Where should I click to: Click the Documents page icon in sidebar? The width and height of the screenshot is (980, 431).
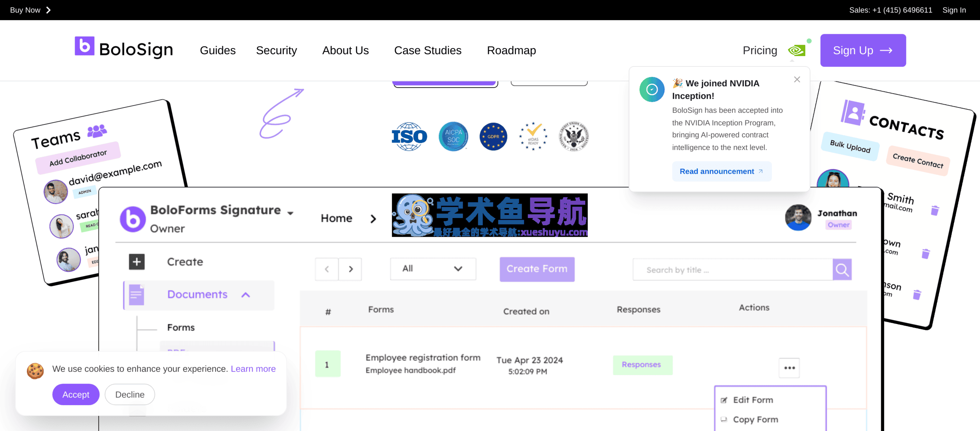coord(137,295)
